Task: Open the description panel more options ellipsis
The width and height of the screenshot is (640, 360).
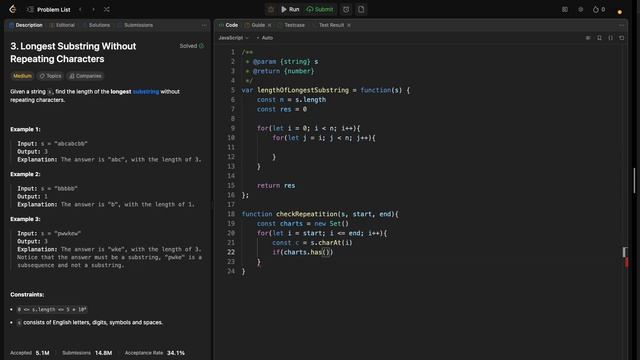Action: (x=204, y=25)
